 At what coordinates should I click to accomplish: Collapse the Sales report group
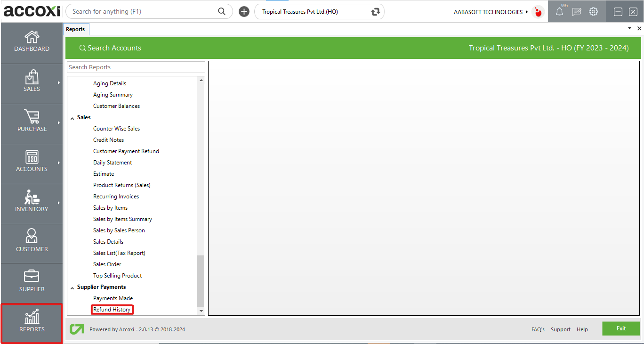[x=72, y=118]
